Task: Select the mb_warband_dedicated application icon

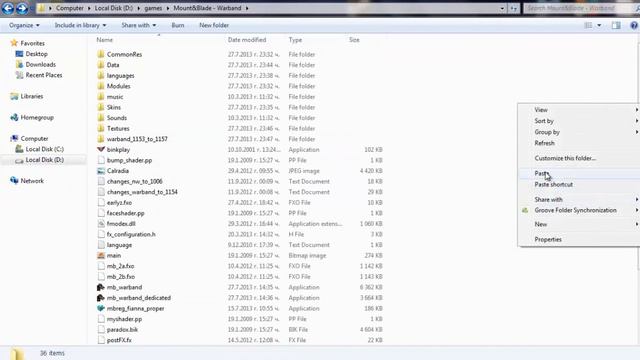Action: (101, 298)
